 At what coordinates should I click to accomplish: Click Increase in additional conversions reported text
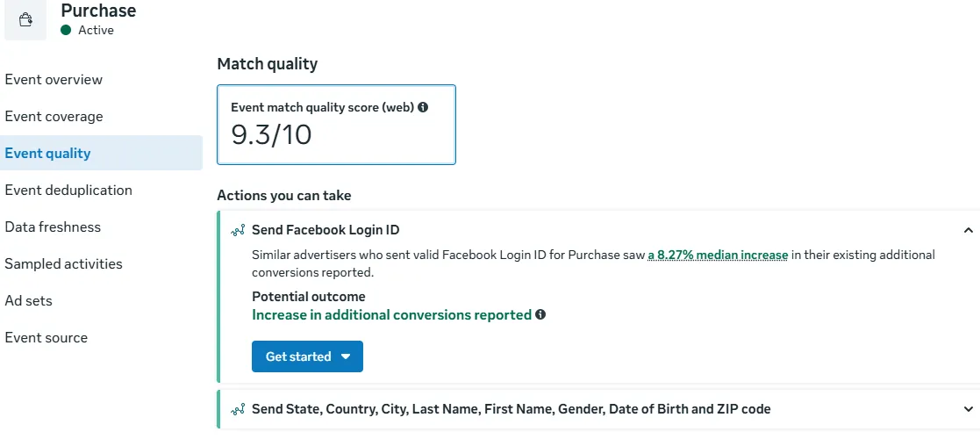tap(391, 314)
